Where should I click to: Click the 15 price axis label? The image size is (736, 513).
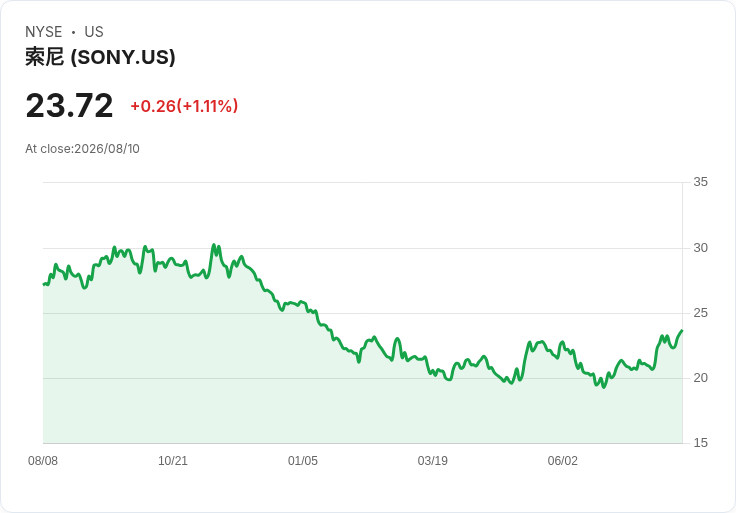click(700, 443)
